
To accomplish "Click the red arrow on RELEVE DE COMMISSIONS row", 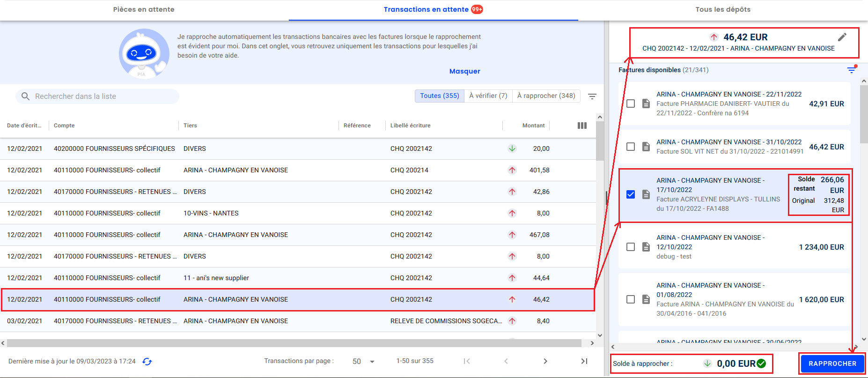I will 512,321.
